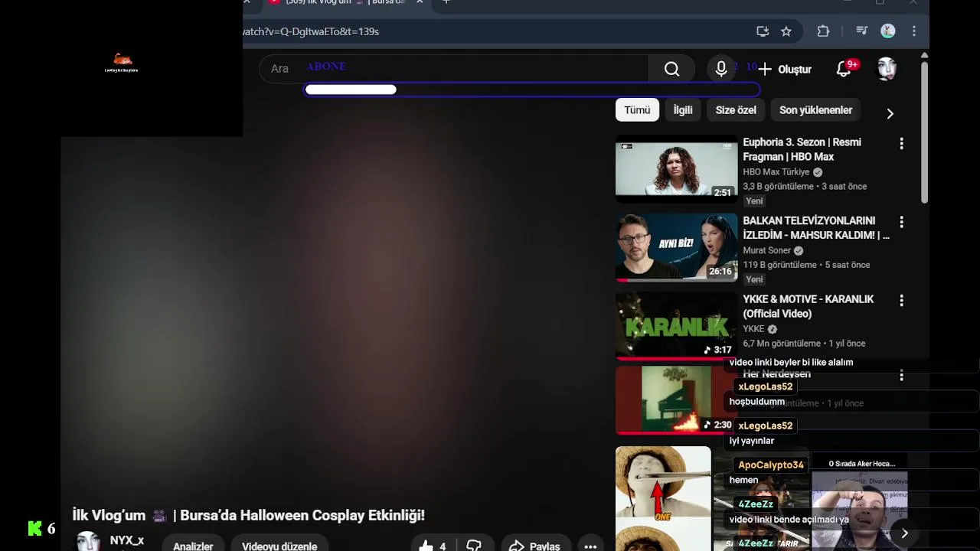The image size is (980, 551).
Task: Select the Tümü filter chip
Action: 637,110
